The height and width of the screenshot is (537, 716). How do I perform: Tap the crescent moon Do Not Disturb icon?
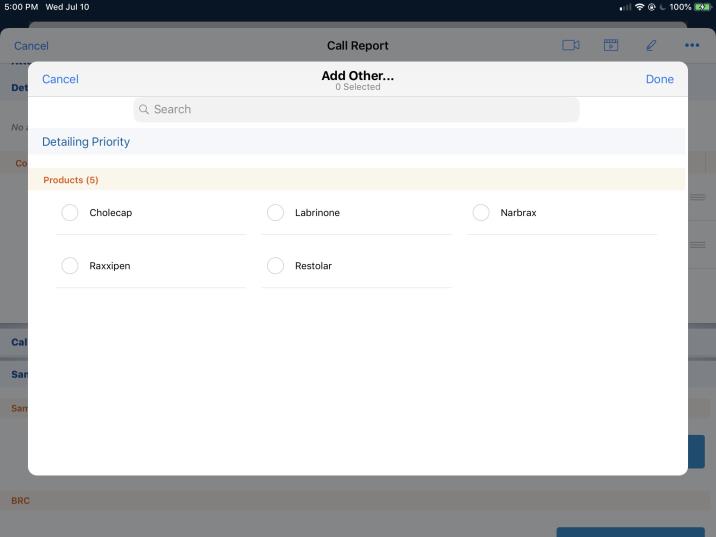tap(662, 7)
